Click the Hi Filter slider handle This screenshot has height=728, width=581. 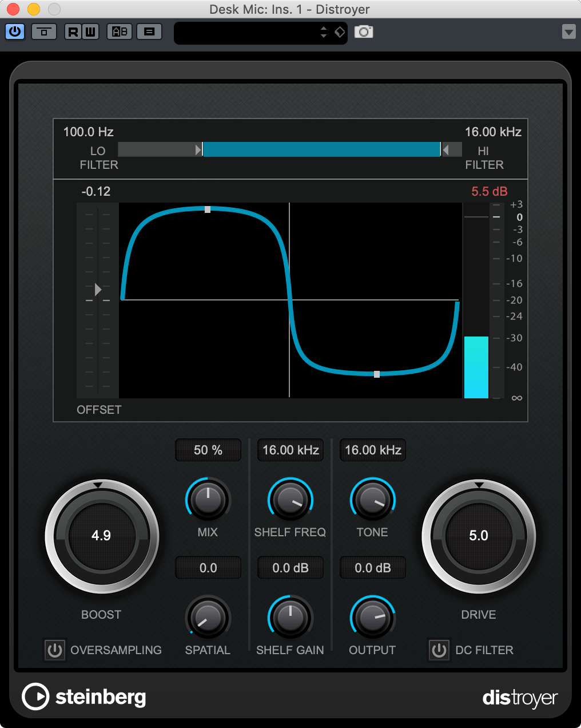click(x=445, y=150)
